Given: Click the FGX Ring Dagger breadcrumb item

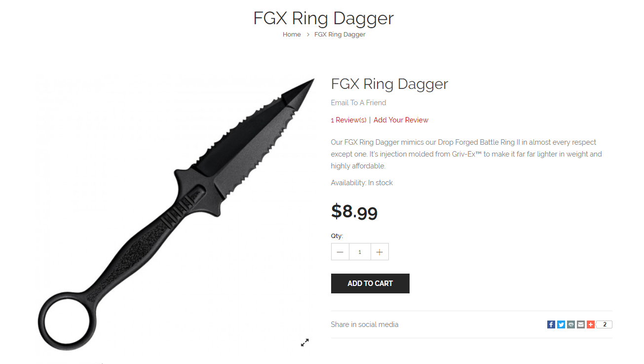Looking at the screenshot, I should (340, 35).
